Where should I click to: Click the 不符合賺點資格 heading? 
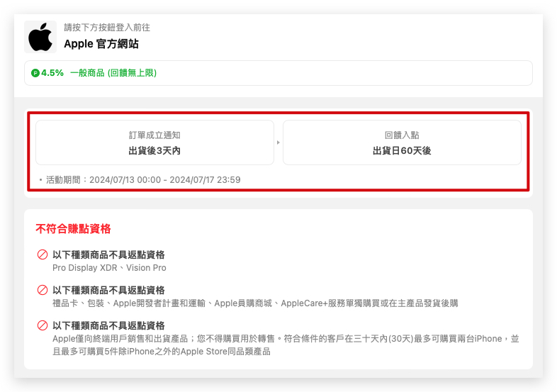73,229
